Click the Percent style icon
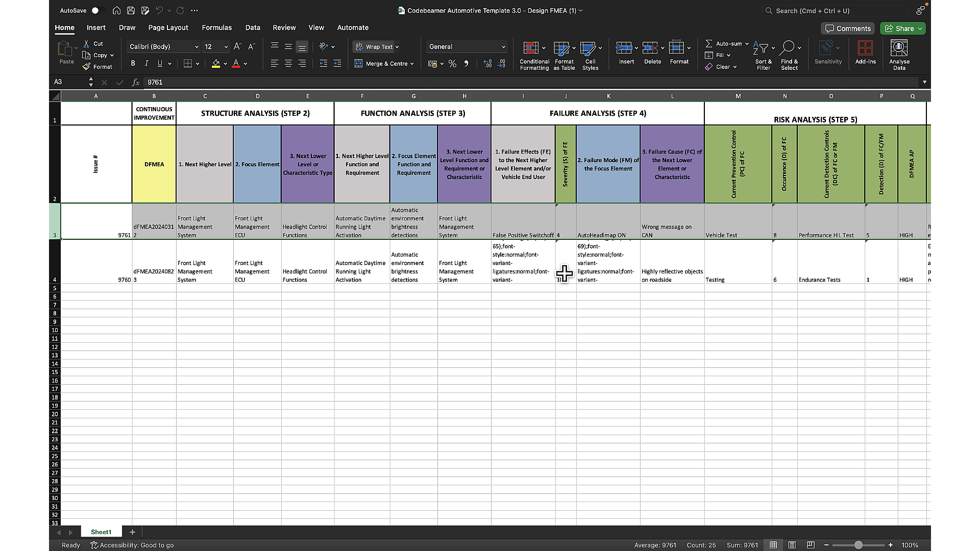 (452, 63)
